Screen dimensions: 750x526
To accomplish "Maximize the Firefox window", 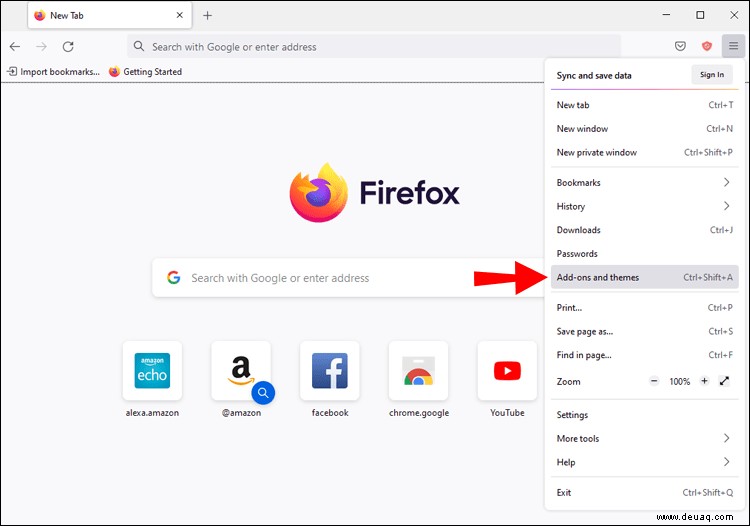I will tap(700, 15).
